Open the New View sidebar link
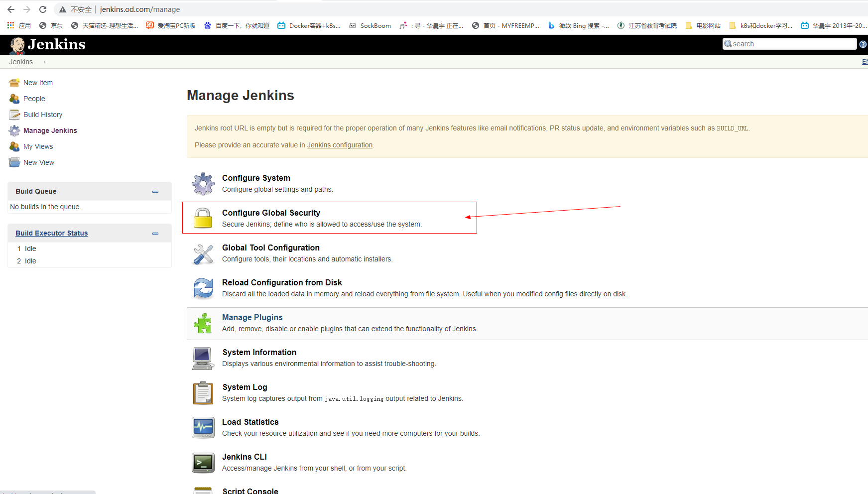The height and width of the screenshot is (494, 868). 39,162
